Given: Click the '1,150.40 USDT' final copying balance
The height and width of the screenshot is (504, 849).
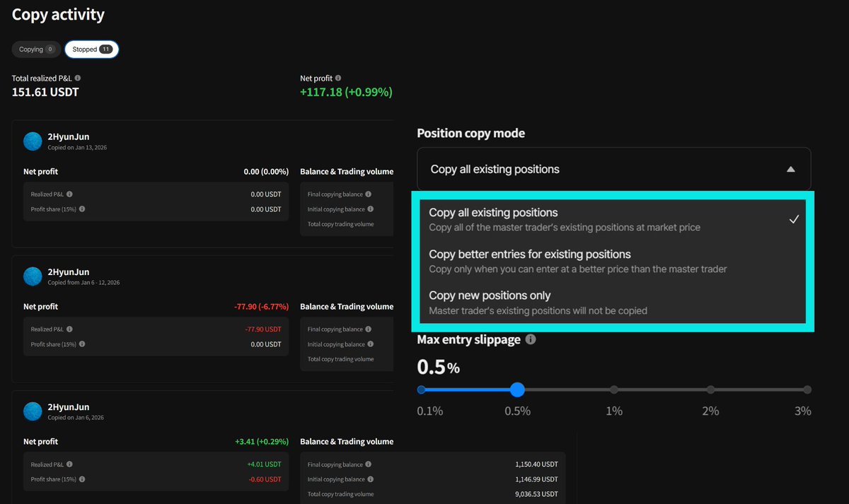Looking at the screenshot, I should (x=536, y=464).
